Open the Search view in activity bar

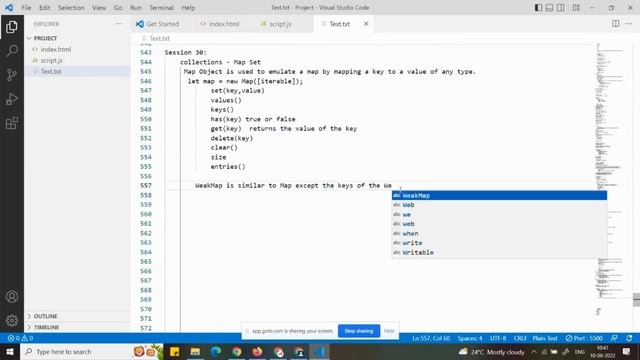tap(12, 51)
